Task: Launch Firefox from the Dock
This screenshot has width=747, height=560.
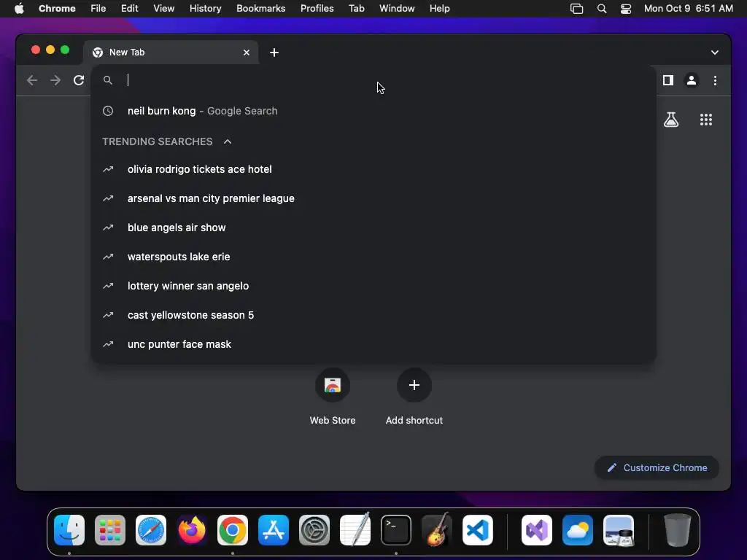Action: tap(192, 530)
